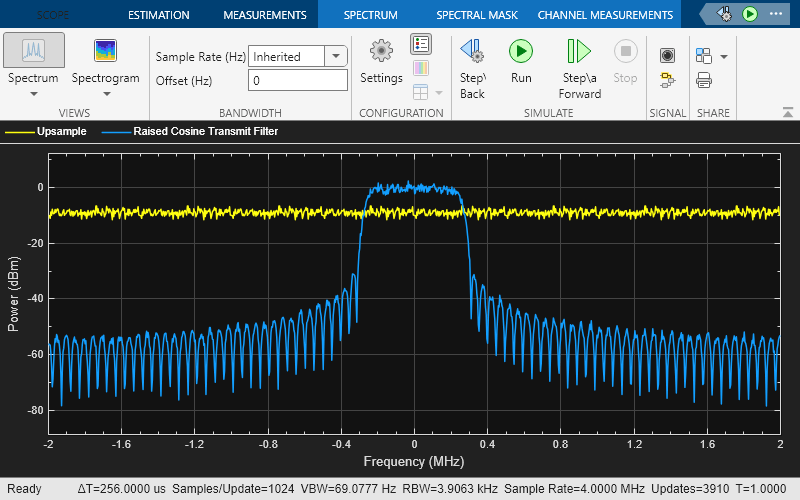Expand the Spectrogram dropdown arrow

click(105, 94)
